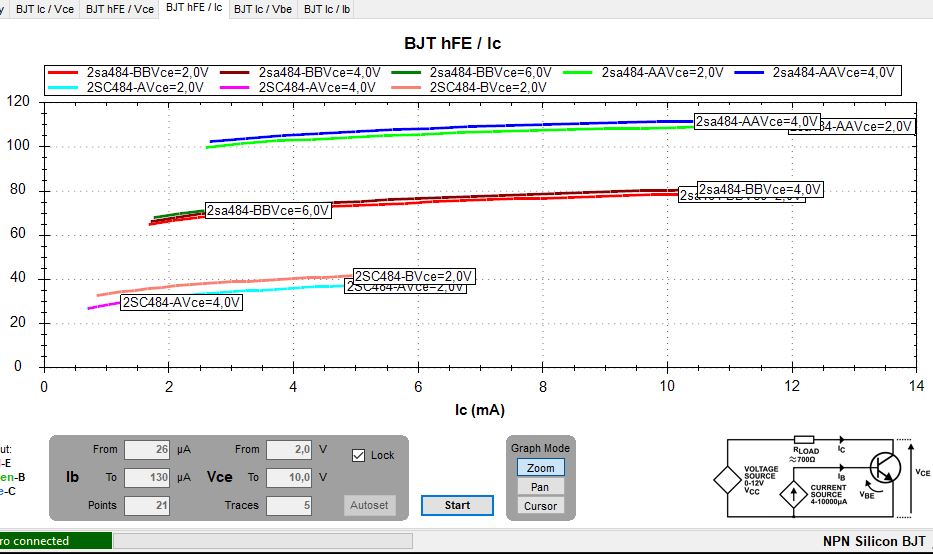
Task: Open the BJT hFE / Vce tab
Action: (x=120, y=9)
